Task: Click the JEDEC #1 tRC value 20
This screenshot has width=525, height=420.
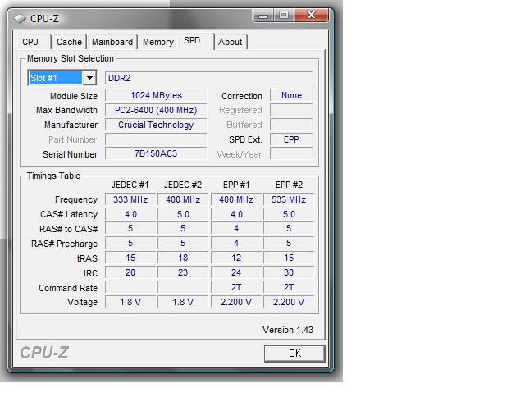Action: pyautogui.click(x=130, y=272)
